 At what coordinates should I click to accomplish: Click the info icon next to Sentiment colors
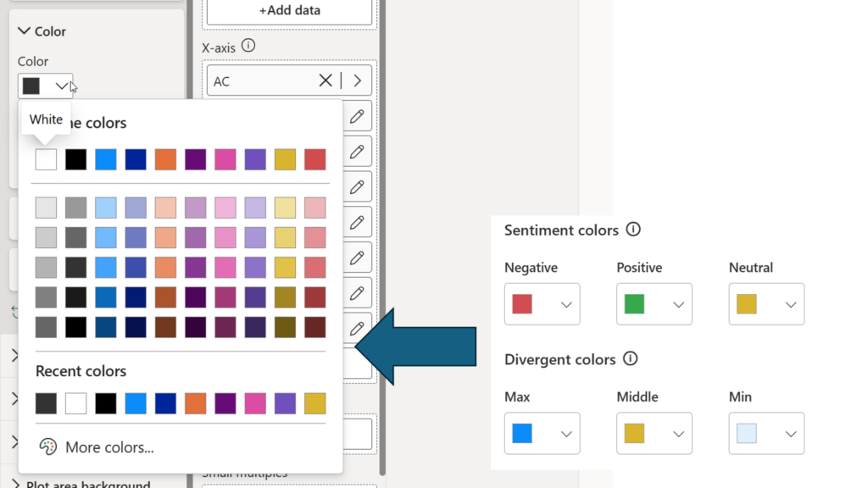[633, 230]
